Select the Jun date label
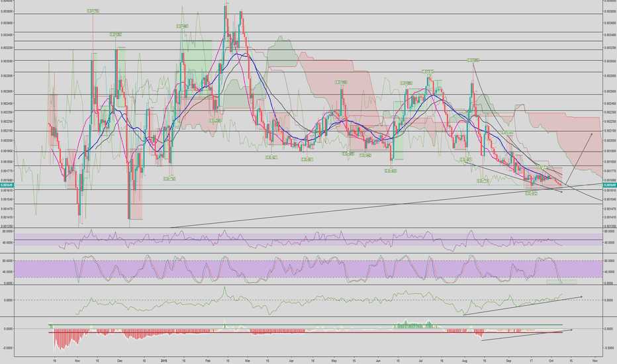Viewport: 617px width, 364px height. pos(378,361)
